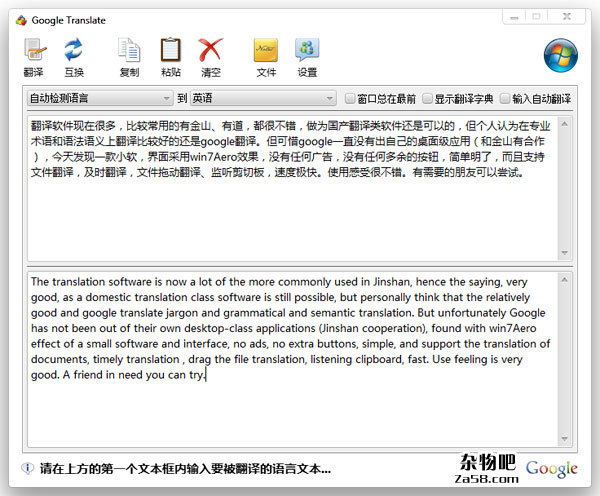Click the info icon in the status bar
This screenshot has height=496, width=600.
tap(28, 468)
